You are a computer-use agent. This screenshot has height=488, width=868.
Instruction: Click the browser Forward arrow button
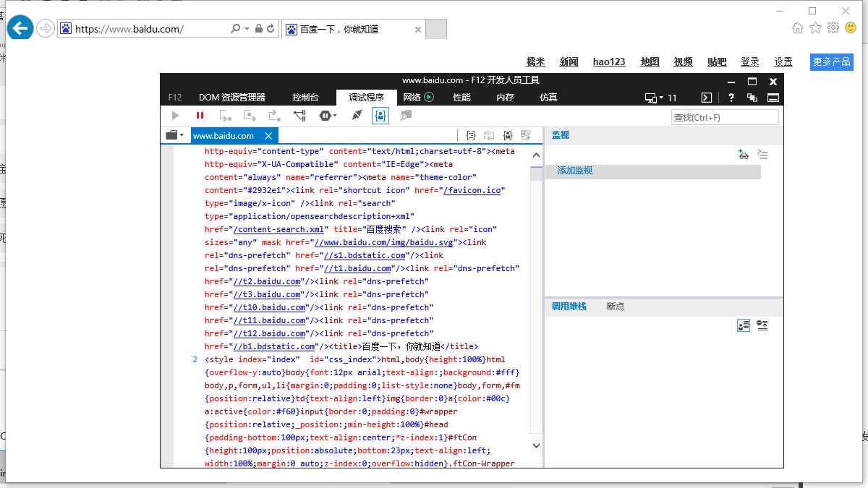(x=46, y=29)
